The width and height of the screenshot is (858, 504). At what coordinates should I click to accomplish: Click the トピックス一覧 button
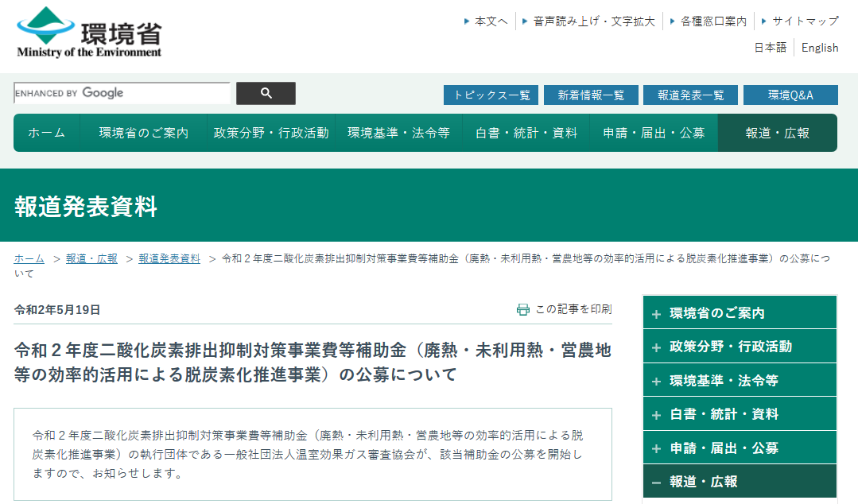[491, 95]
